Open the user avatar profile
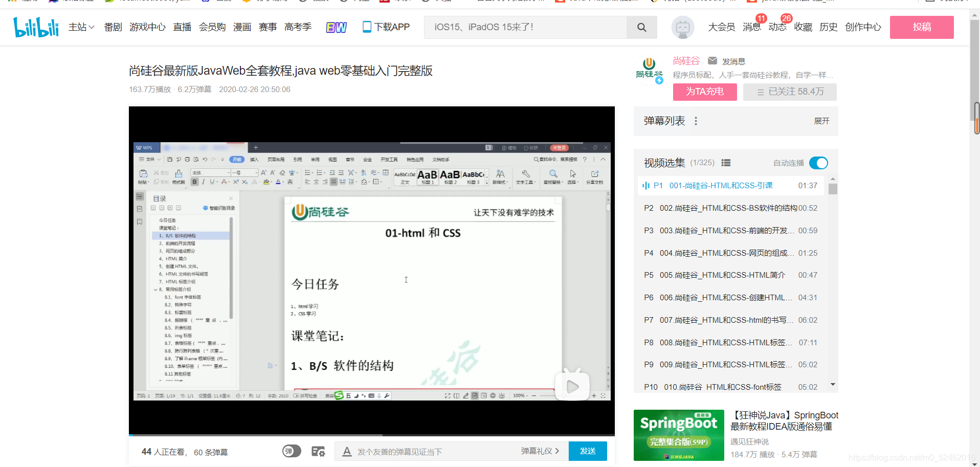The image size is (980, 467). (x=683, y=27)
